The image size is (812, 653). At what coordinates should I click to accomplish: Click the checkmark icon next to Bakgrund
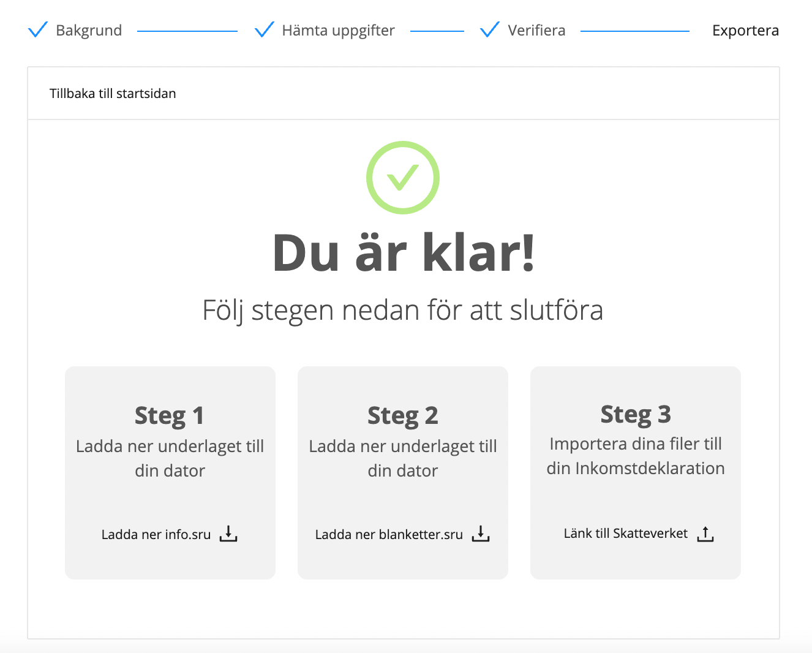tap(38, 29)
